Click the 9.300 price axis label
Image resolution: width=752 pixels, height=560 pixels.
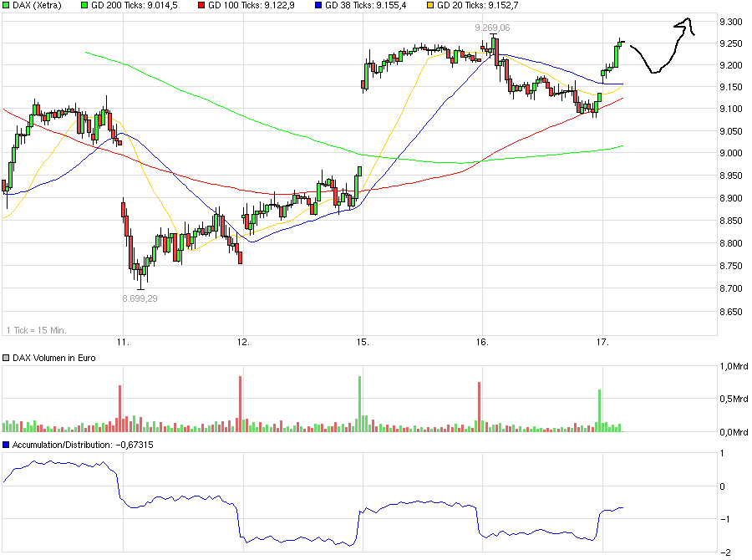[731, 22]
